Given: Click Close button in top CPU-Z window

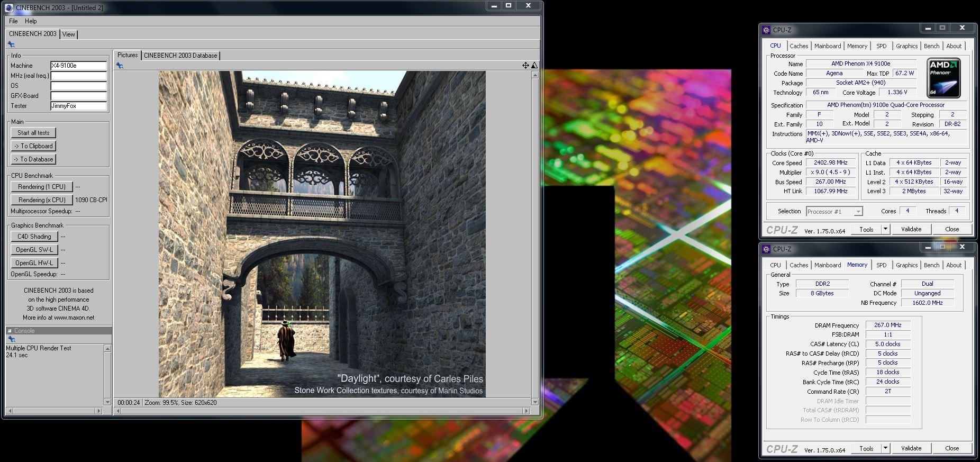Looking at the screenshot, I should (952, 229).
